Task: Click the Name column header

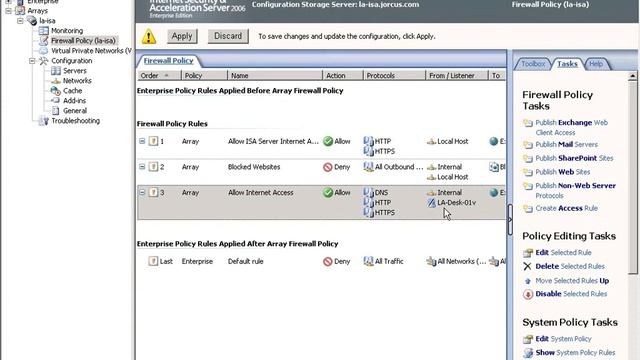Action: 275,76
